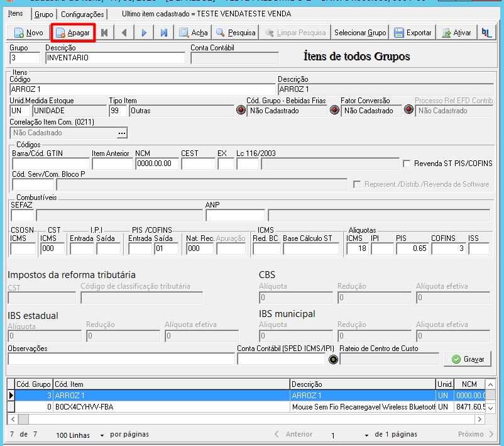Switch to the Grupo tab
The height and width of the screenshot is (446, 504).
pos(44,14)
